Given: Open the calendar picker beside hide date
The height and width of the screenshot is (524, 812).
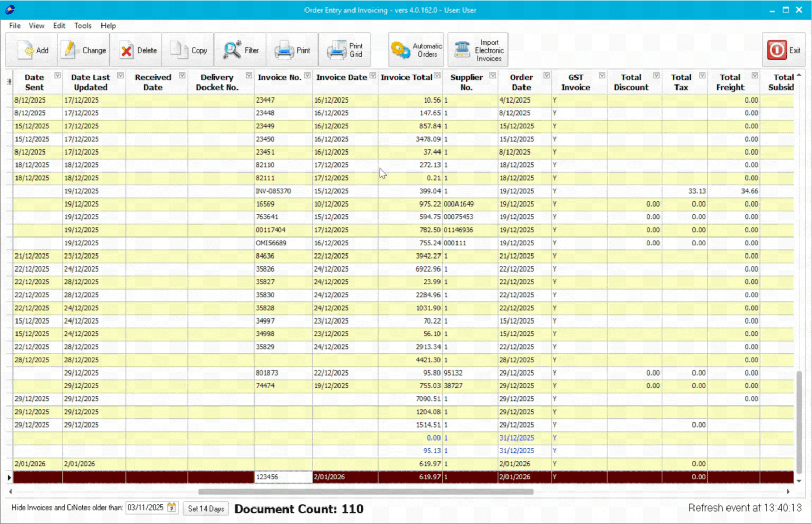Looking at the screenshot, I should (x=172, y=508).
